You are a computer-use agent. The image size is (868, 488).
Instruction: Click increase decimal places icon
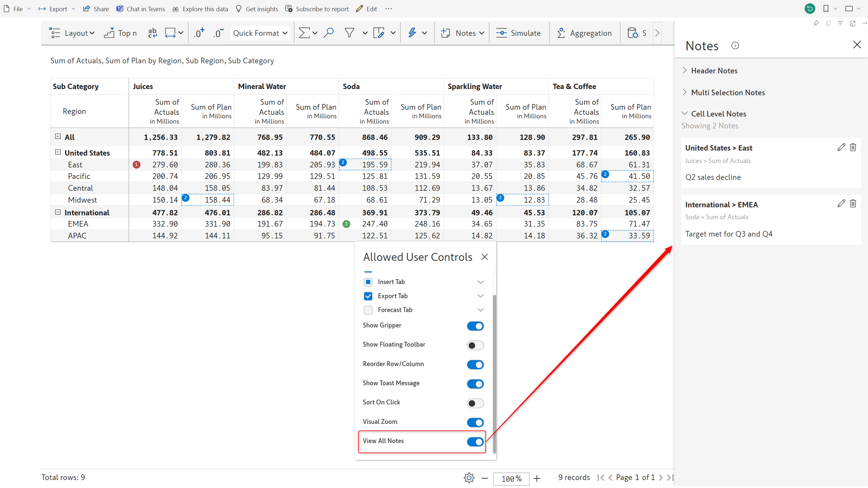pyautogui.click(x=199, y=33)
